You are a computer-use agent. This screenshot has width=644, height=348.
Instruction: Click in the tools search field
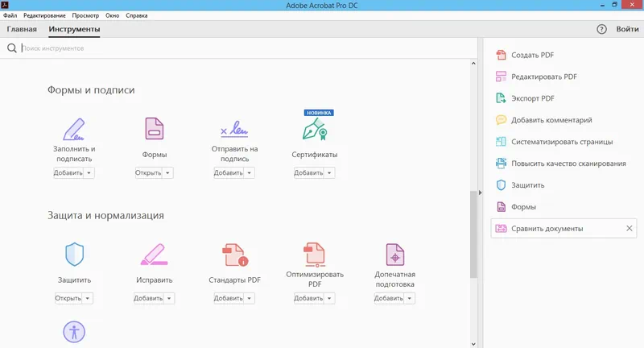coord(242,48)
